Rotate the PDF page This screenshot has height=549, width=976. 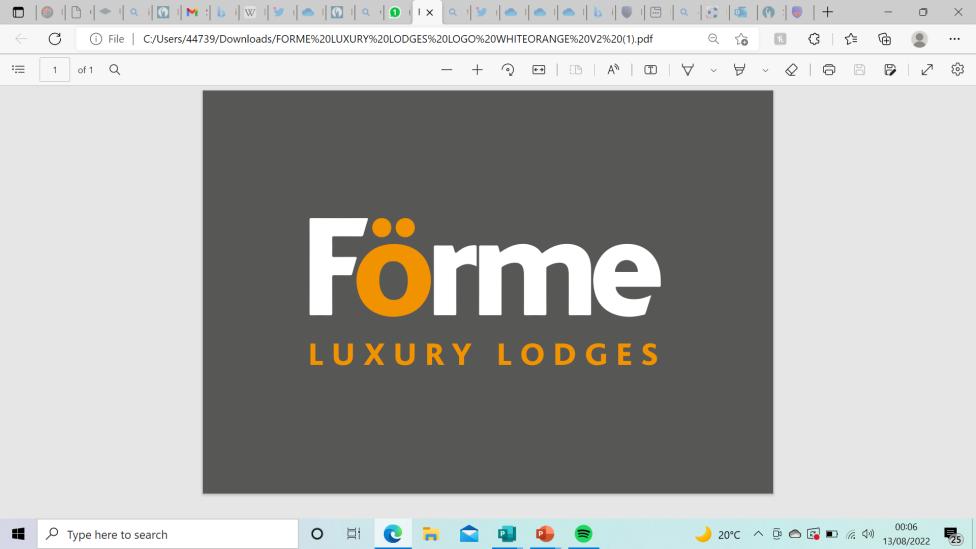pos(508,70)
